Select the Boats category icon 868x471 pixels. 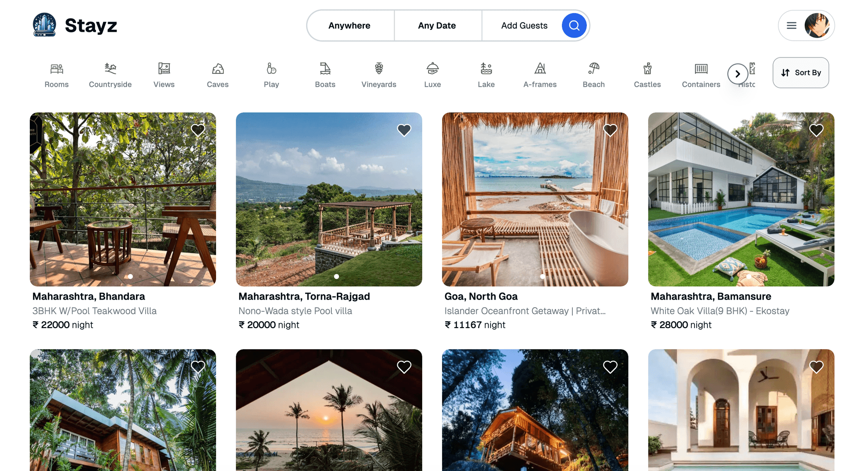coord(325,69)
